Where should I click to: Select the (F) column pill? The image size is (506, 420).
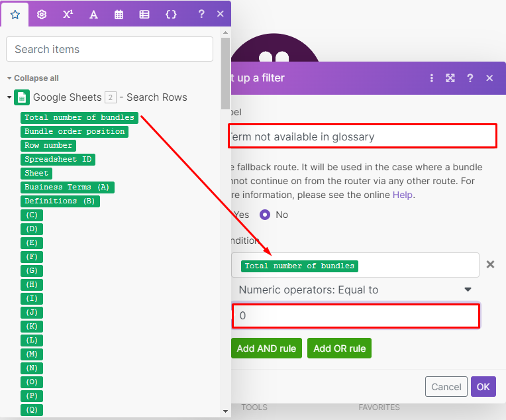click(32, 256)
